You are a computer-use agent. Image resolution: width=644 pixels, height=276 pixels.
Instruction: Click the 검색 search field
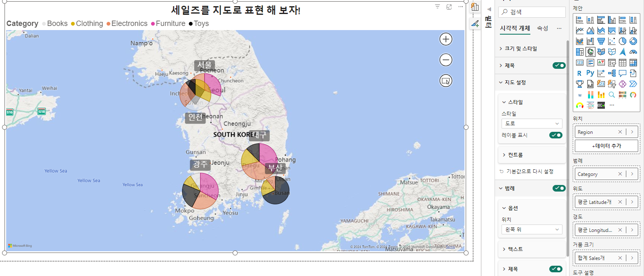tap(532, 12)
